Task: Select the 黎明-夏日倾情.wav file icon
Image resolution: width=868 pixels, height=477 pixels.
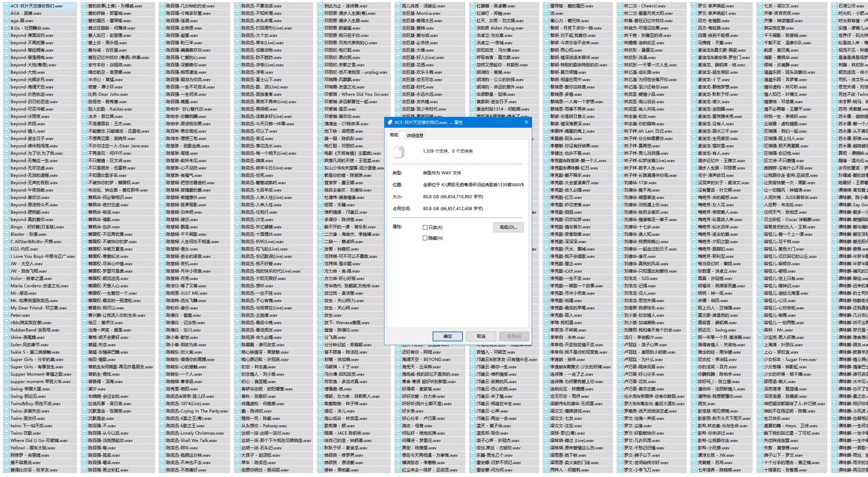Action: [x=547, y=72]
